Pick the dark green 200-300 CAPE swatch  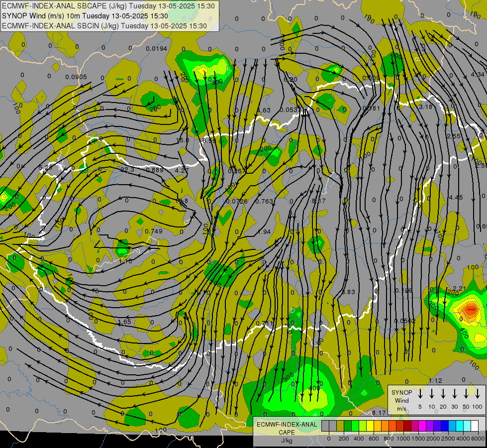(x=348, y=426)
